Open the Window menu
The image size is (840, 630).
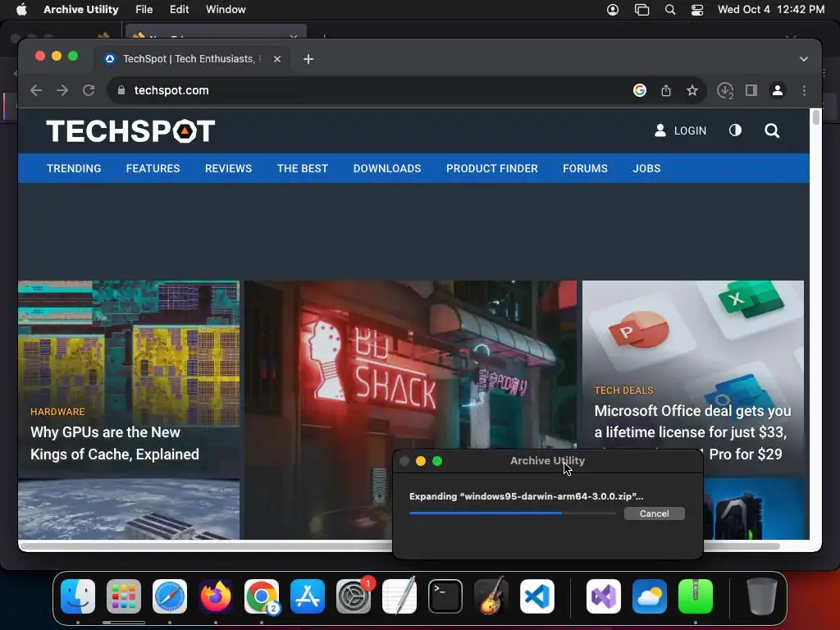(x=226, y=9)
